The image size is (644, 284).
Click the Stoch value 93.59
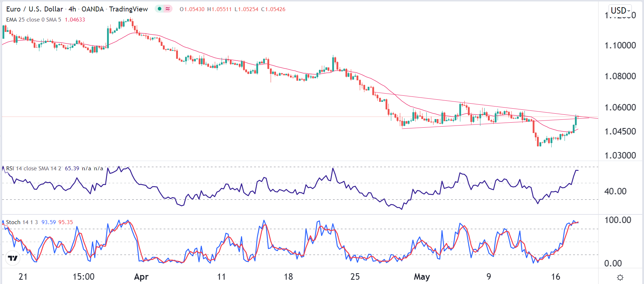click(49, 222)
